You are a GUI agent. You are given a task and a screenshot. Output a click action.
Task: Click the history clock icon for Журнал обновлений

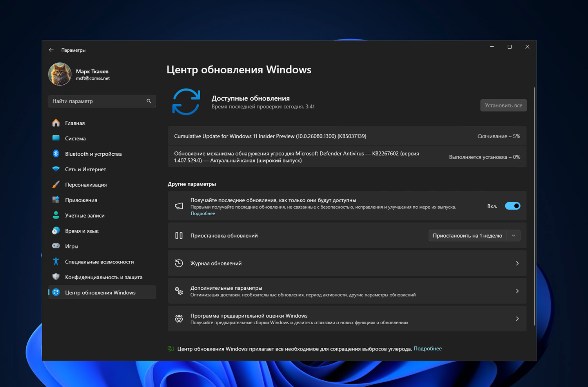pos(179,263)
